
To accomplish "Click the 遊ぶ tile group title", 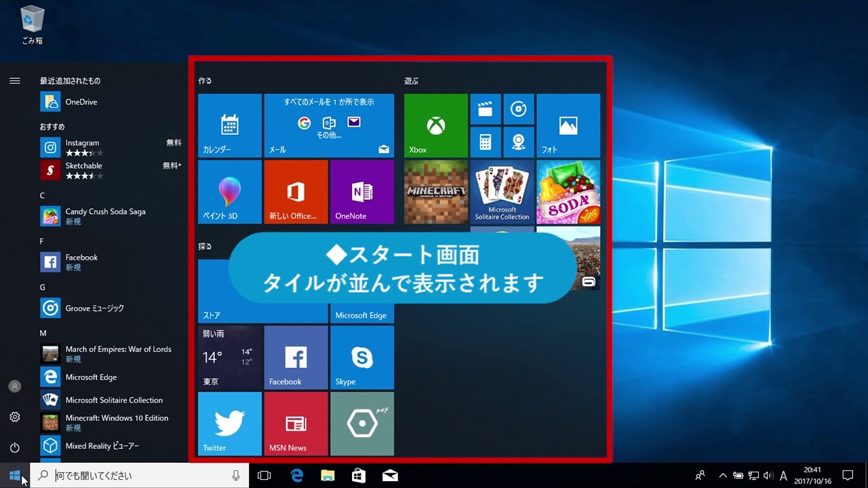I will (412, 81).
